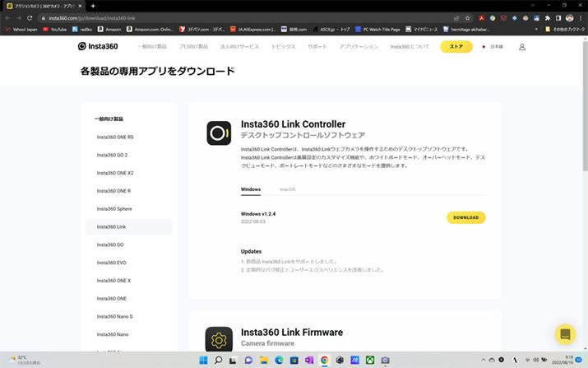The image size is (588, 368).
Task: Click the page vertical scrollbar thumb
Action: pos(585,105)
